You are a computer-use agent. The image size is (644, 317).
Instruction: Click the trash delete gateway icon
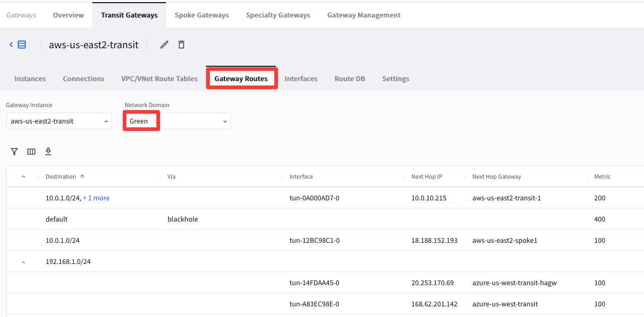(x=181, y=45)
